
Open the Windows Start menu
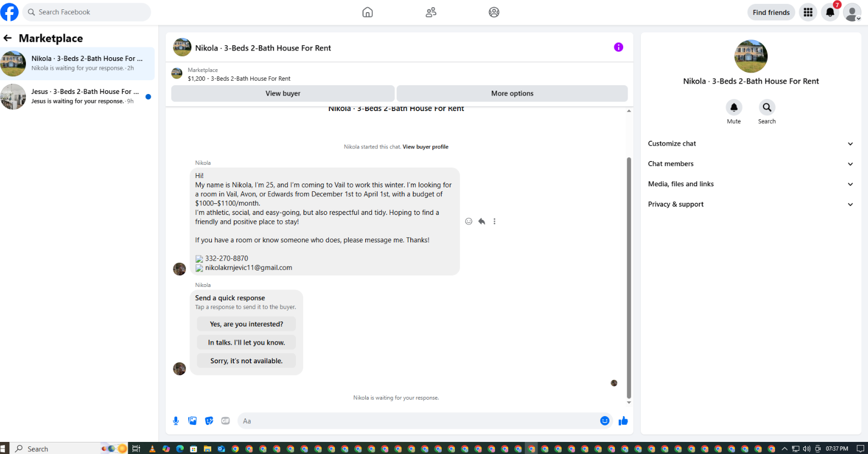tap(4, 449)
